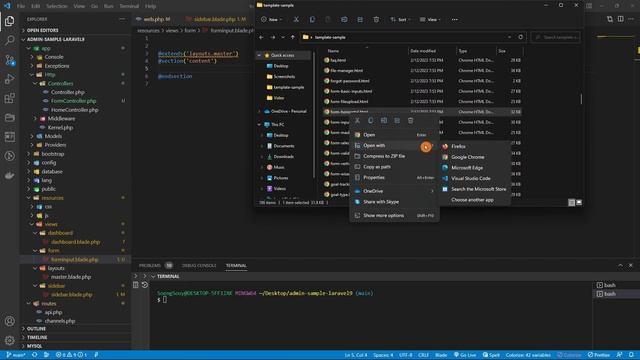640x360 pixels.
Task: Click the Rename icon in File Explorer toolbar
Action: click(344, 20)
